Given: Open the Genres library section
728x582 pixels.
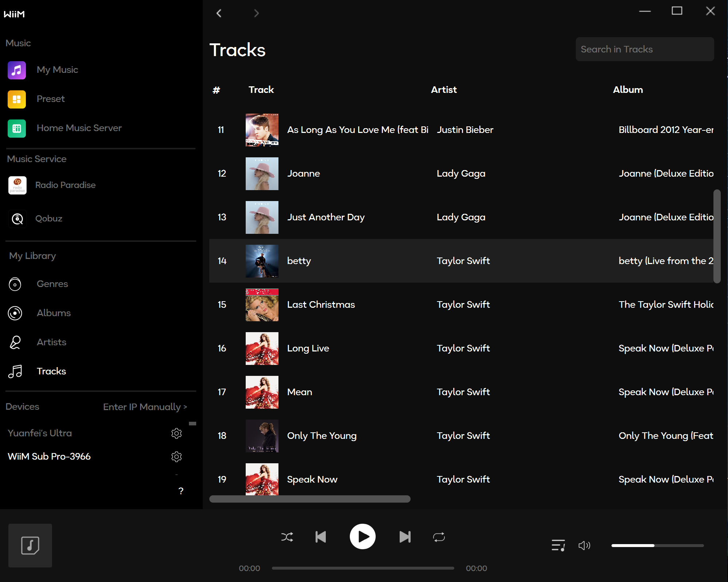Looking at the screenshot, I should (x=52, y=284).
